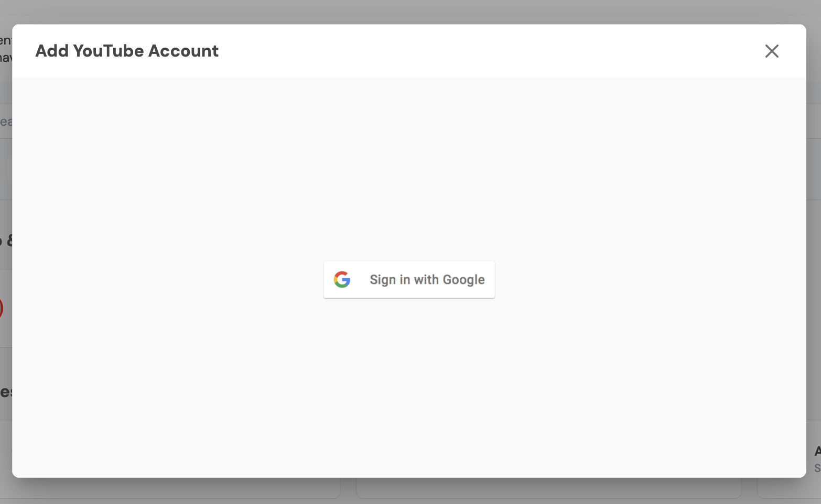Click the partially hidden red circle icon
The width and height of the screenshot is (821, 504).
point(2,309)
